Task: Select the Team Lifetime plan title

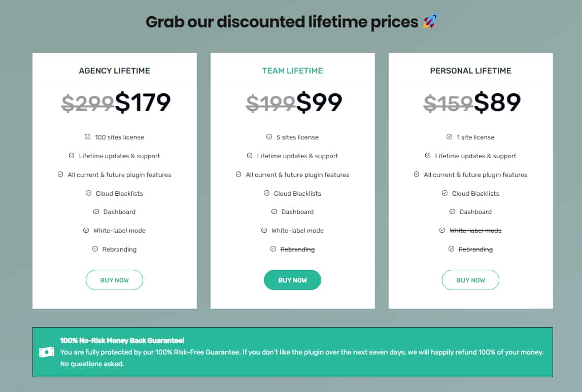Action: point(292,71)
